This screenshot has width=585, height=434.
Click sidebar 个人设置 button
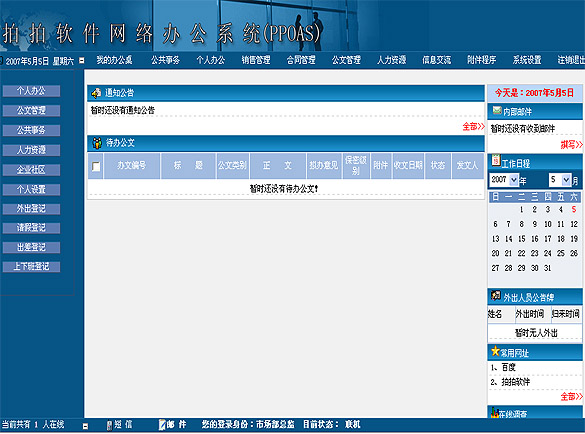coord(31,190)
